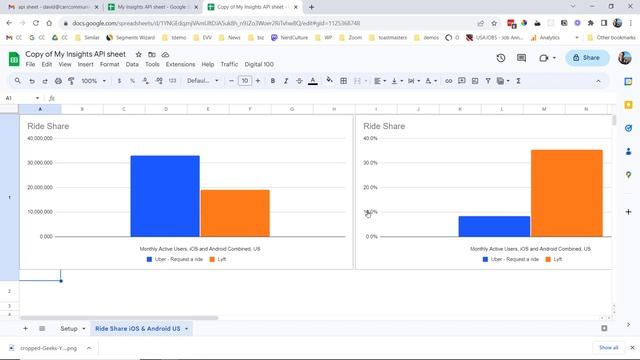Image resolution: width=640 pixels, height=360 pixels.
Task: Open Google Keep side panel
Action: [x=629, y=105]
